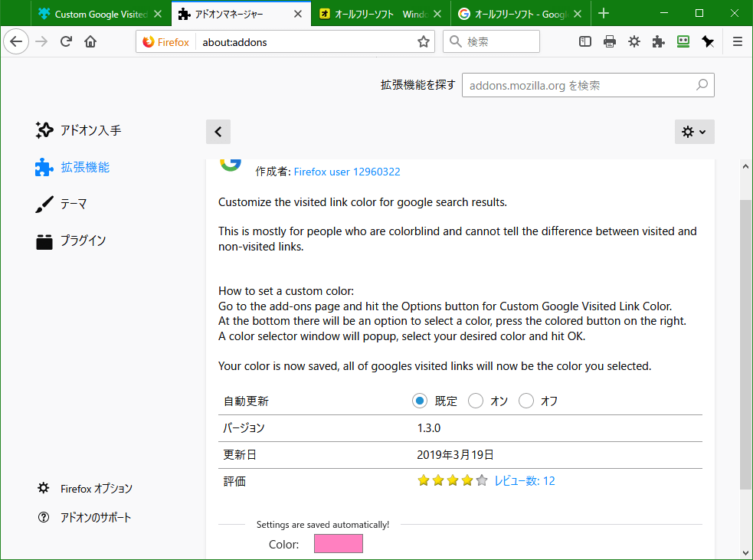Click the green monitor extension icon
Image resolution: width=753 pixels, height=560 pixels.
[683, 42]
